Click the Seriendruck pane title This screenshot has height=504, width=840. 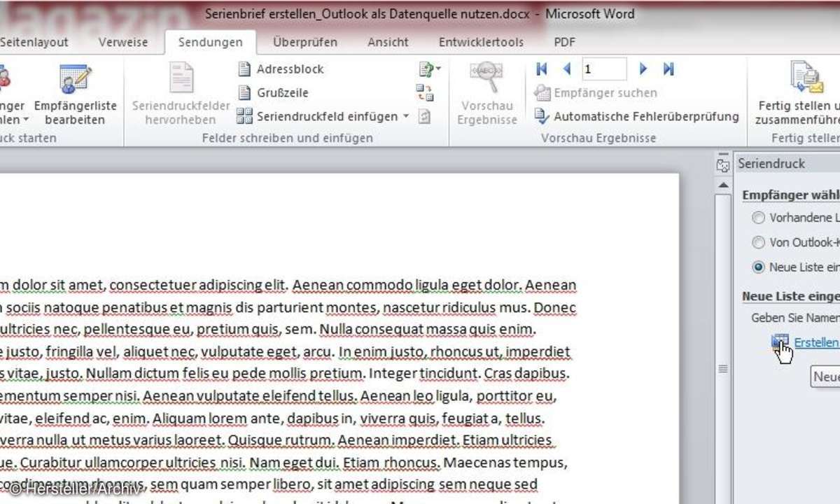pyautogui.click(x=771, y=163)
